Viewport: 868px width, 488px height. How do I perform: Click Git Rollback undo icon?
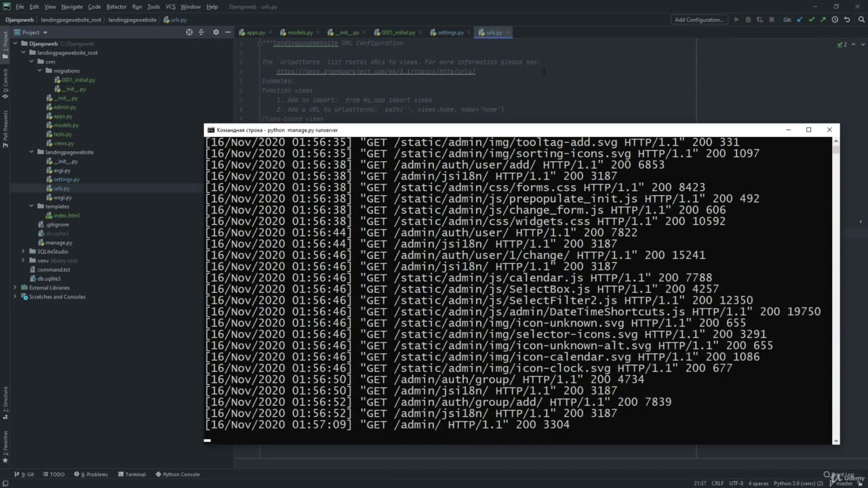pyautogui.click(x=847, y=20)
